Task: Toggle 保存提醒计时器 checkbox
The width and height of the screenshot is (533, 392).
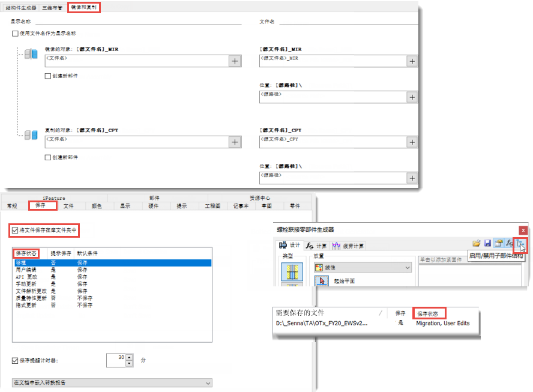Action: click(15, 360)
